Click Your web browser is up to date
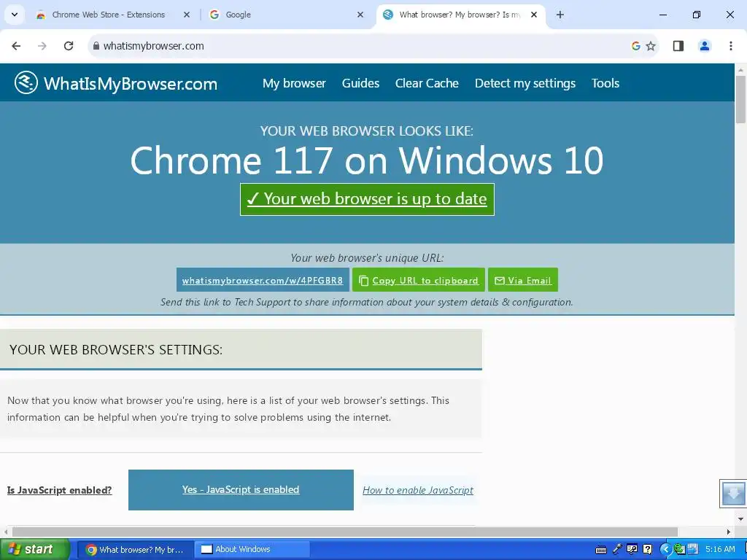Image resolution: width=747 pixels, height=560 pixels. coord(367,199)
